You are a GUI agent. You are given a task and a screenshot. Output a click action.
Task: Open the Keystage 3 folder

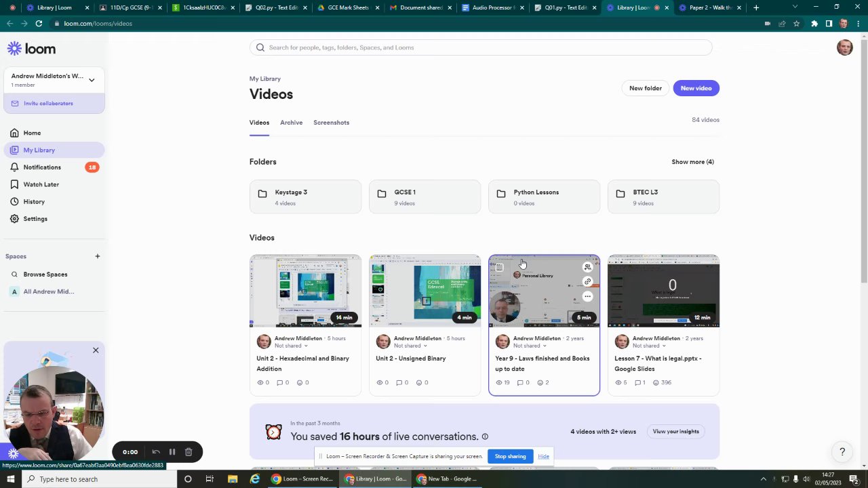tap(305, 197)
